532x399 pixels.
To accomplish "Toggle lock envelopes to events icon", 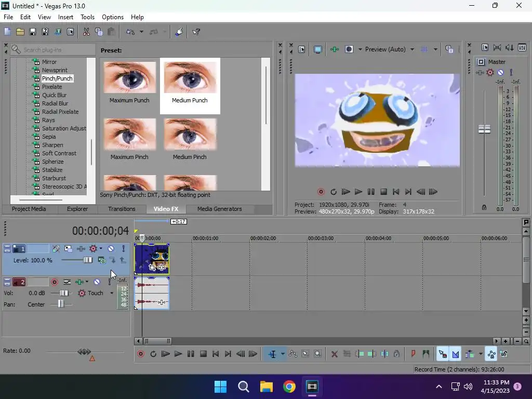I will click(491, 354).
